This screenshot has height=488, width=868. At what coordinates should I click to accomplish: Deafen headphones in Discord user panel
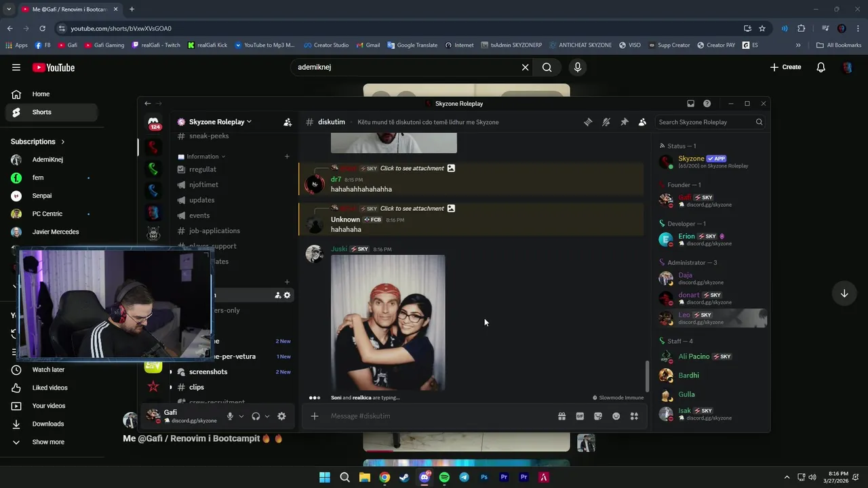[x=256, y=416]
